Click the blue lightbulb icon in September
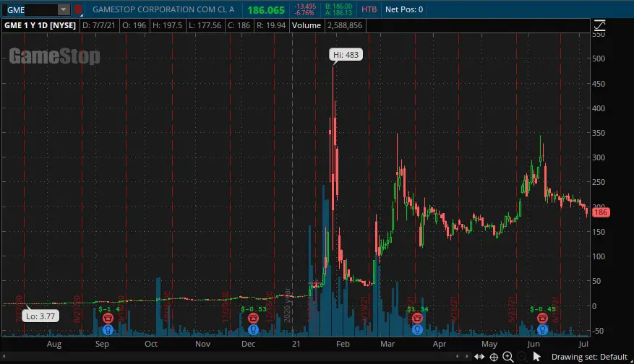The height and width of the screenshot is (364, 634). [x=108, y=329]
